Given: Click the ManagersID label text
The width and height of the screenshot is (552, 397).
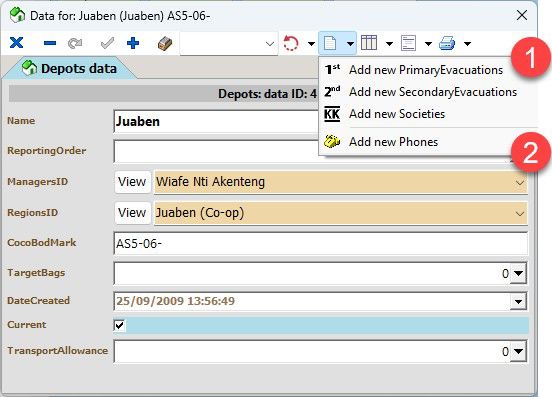Looking at the screenshot, I should 37,182.
